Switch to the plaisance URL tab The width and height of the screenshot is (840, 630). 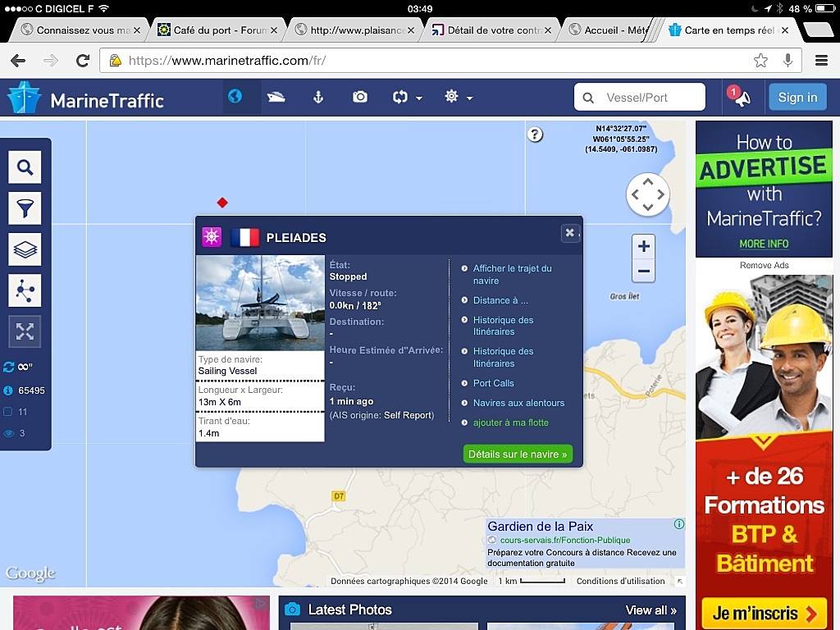357,30
